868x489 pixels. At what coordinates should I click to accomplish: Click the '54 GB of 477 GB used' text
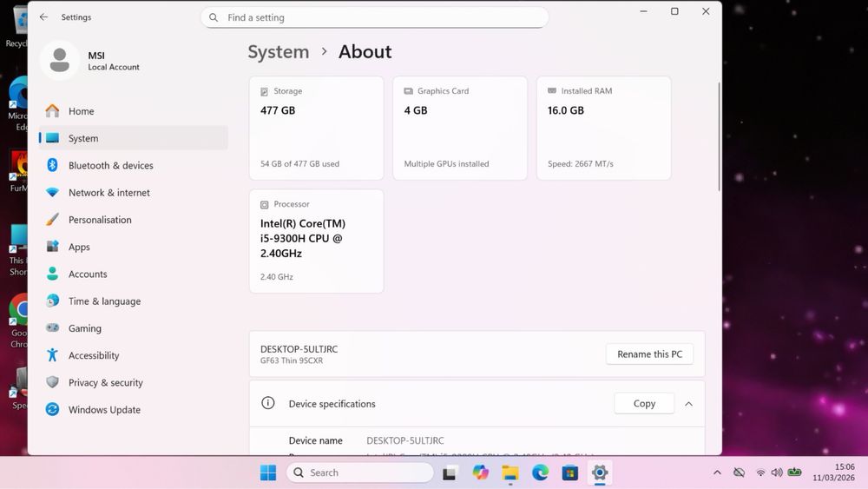pos(300,164)
